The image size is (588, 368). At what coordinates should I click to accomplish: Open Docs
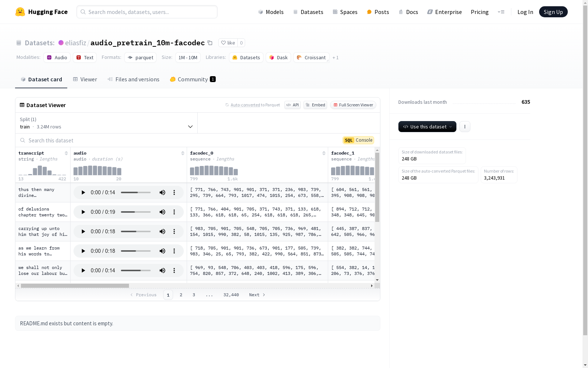pyautogui.click(x=408, y=12)
